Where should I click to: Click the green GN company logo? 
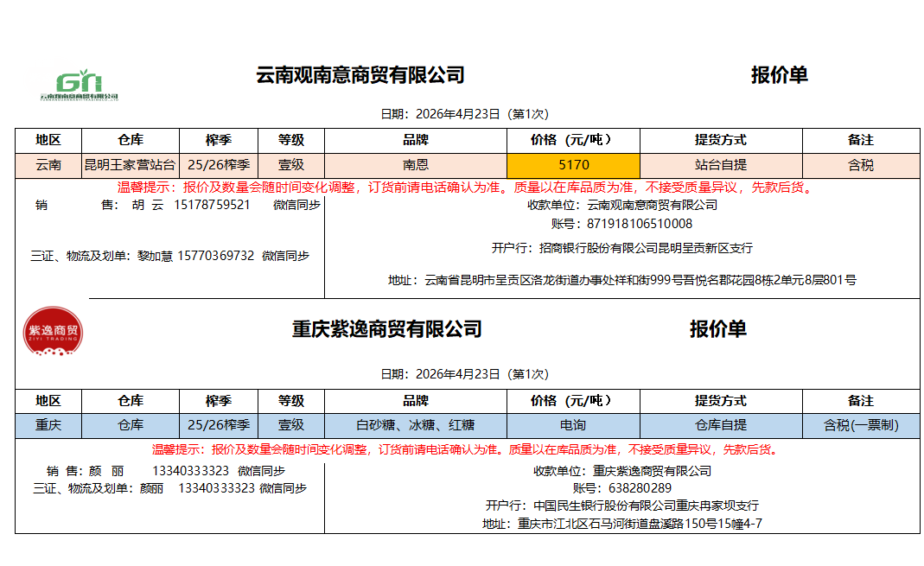tap(79, 86)
